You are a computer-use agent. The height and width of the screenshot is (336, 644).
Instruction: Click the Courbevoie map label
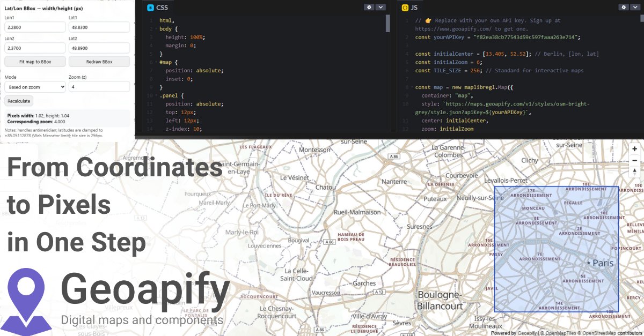tap(462, 175)
